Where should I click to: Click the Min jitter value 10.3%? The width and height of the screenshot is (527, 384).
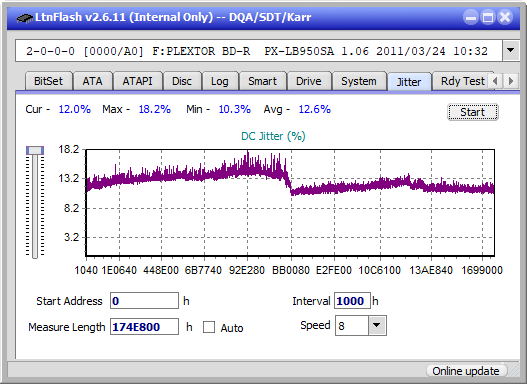235,109
